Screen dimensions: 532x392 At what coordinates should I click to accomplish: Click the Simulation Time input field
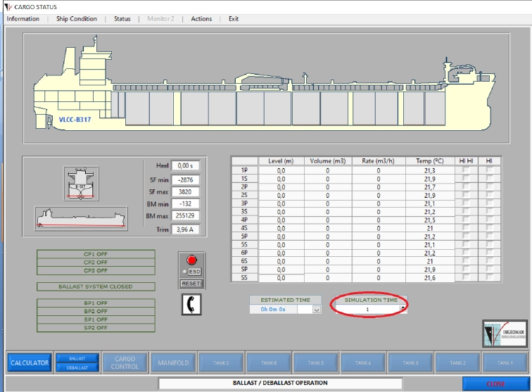click(367, 309)
